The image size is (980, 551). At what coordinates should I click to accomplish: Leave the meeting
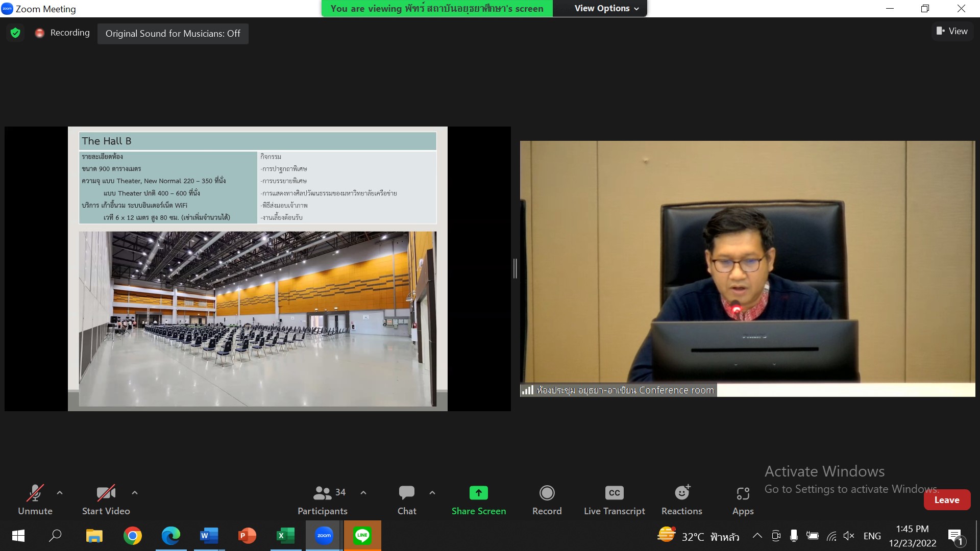947,500
